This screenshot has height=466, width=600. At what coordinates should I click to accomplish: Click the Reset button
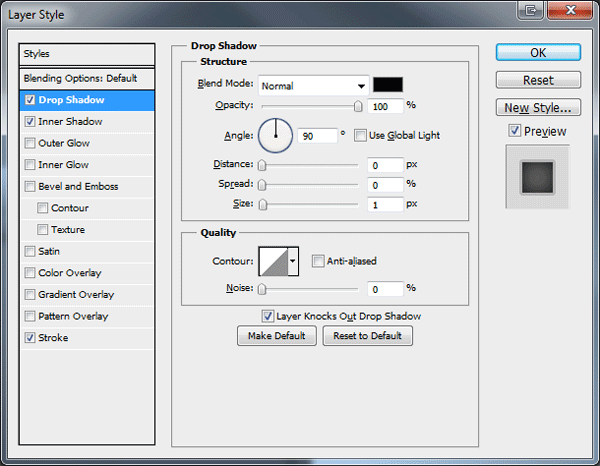click(538, 80)
